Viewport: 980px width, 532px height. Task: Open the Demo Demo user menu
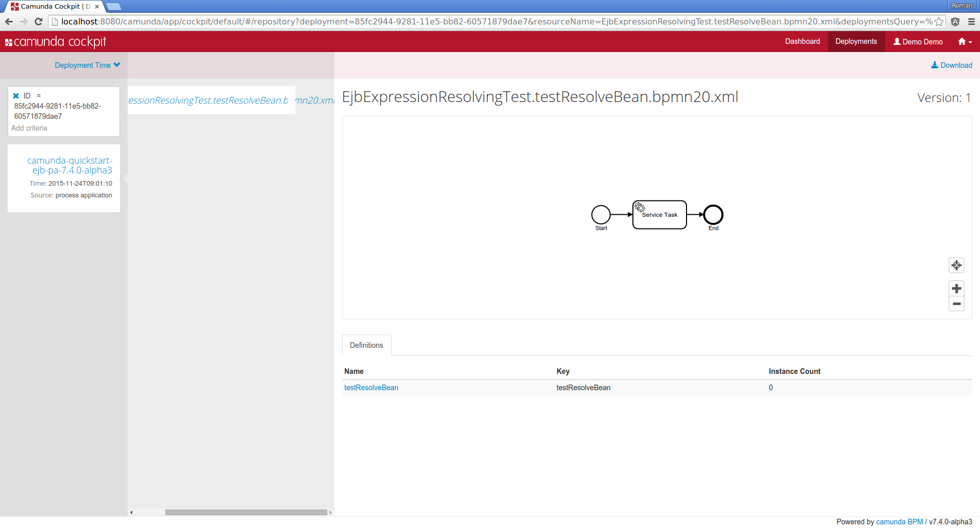(x=918, y=42)
